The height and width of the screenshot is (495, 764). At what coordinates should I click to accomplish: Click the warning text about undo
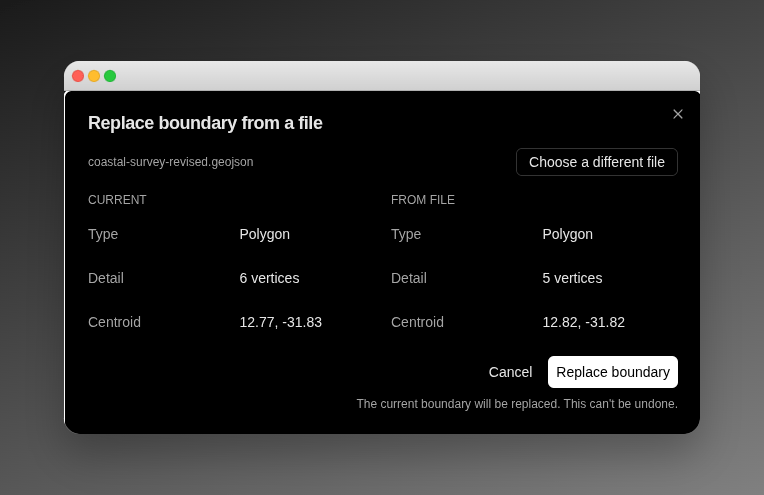(517, 404)
